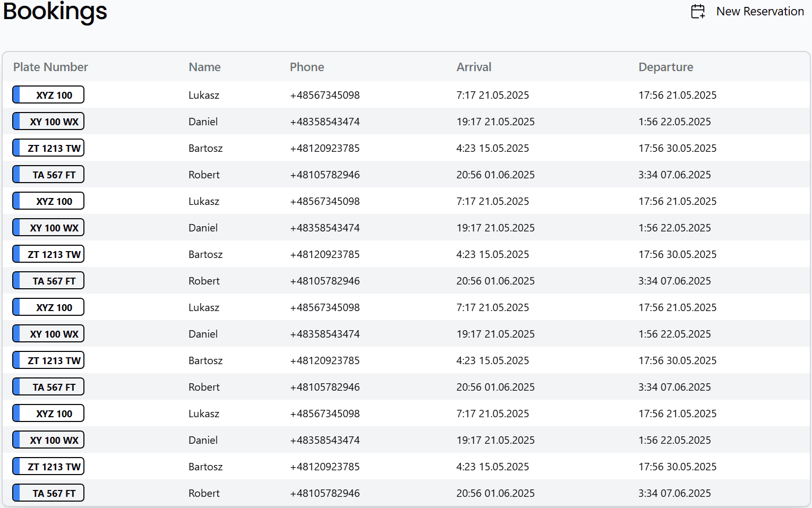Click the topmost XY 100 WX plate badge
This screenshot has width=812, height=508.
point(48,122)
